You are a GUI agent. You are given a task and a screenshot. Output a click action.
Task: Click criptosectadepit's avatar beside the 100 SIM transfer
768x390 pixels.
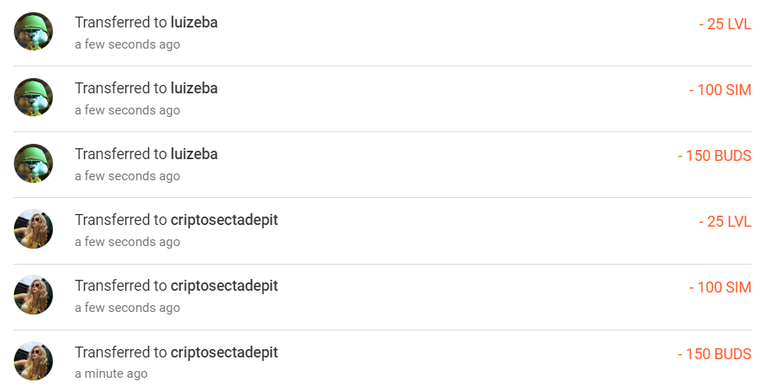[33, 295]
